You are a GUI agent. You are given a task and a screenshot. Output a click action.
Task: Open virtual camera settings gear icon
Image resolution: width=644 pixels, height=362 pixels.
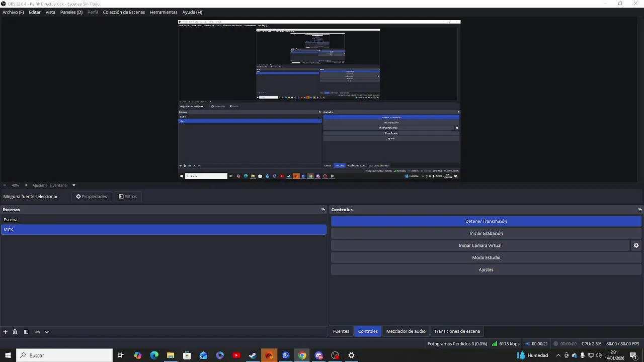tap(636, 245)
